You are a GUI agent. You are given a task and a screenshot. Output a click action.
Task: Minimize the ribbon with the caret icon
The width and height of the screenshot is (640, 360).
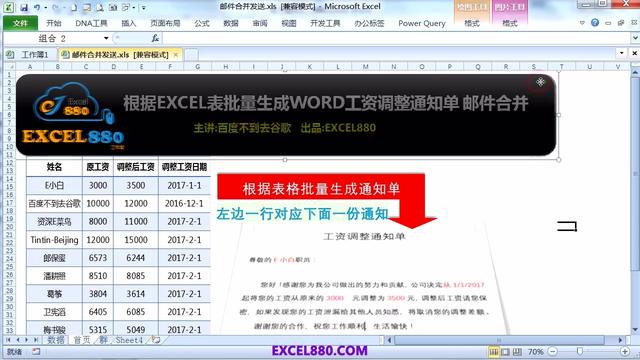[582, 23]
